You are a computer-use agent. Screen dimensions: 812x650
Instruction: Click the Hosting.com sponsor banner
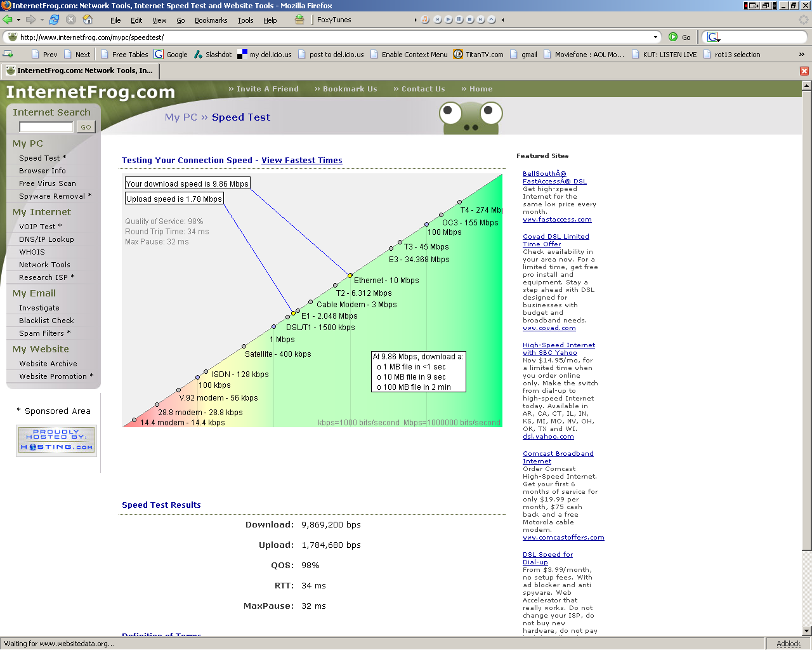(x=56, y=440)
